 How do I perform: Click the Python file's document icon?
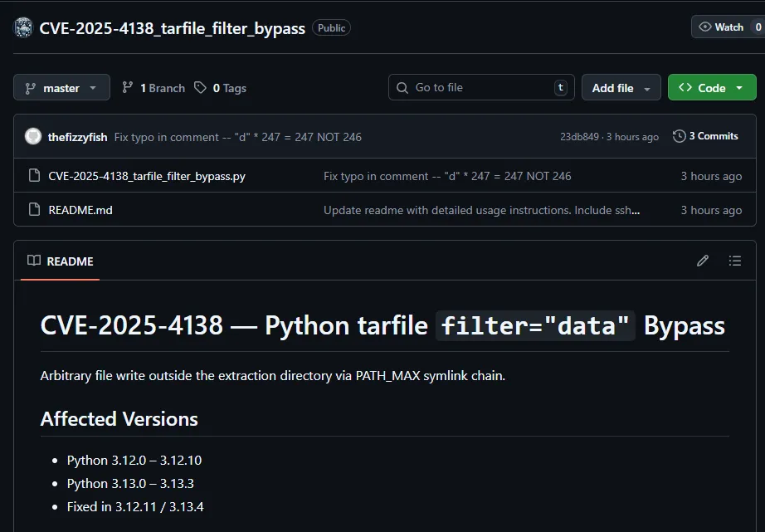tap(34, 176)
